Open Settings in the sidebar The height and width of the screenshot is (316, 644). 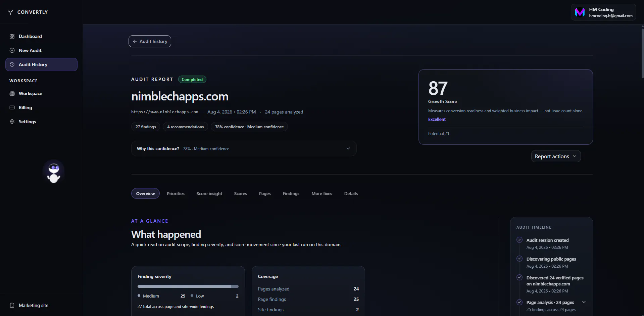[41, 122]
